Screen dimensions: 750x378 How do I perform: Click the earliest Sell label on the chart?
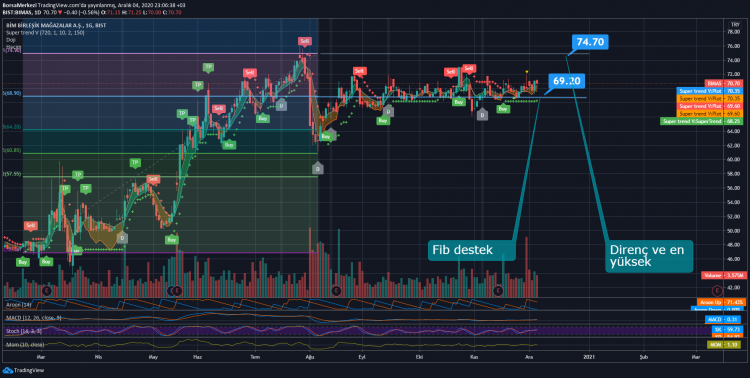(31, 225)
